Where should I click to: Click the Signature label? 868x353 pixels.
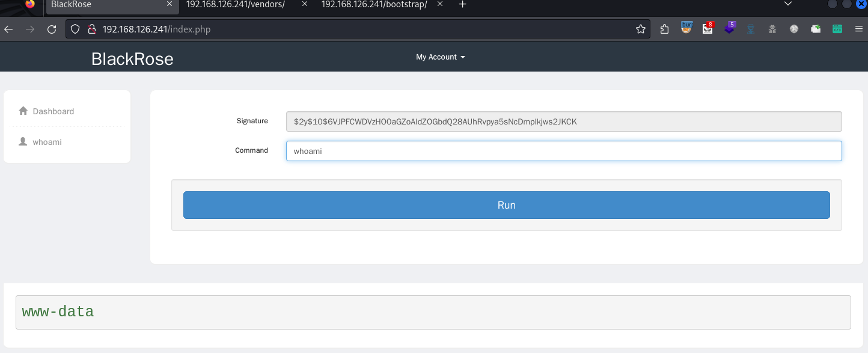click(x=252, y=121)
